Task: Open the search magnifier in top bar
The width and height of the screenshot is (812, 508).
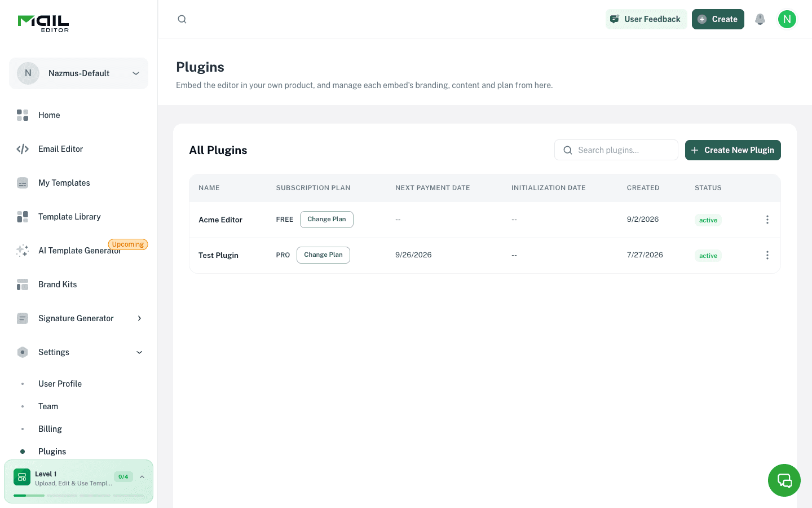Action: 182,19
